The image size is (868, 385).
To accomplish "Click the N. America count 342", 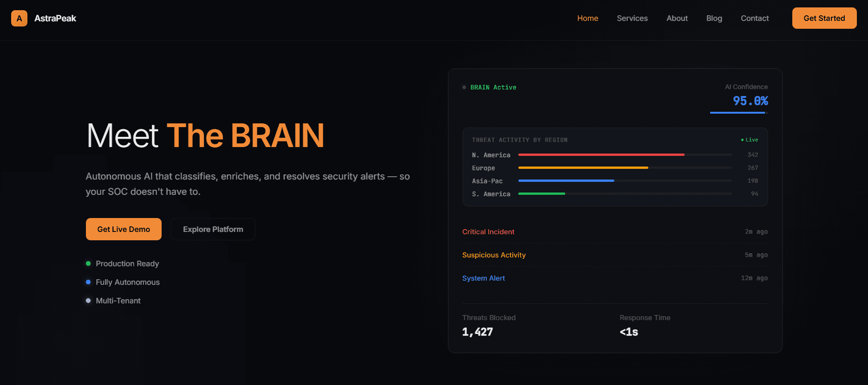I will [753, 155].
